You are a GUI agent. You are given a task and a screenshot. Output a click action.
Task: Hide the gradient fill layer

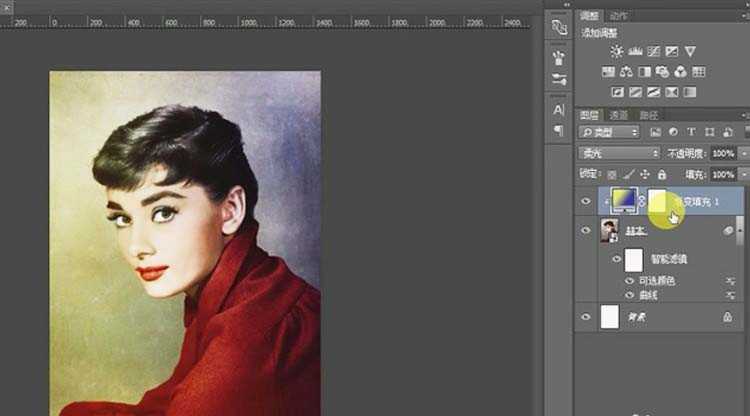click(587, 201)
